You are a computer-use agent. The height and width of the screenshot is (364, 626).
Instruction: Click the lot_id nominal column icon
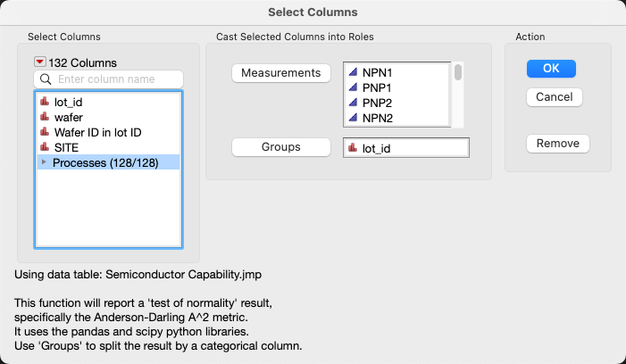(46, 103)
